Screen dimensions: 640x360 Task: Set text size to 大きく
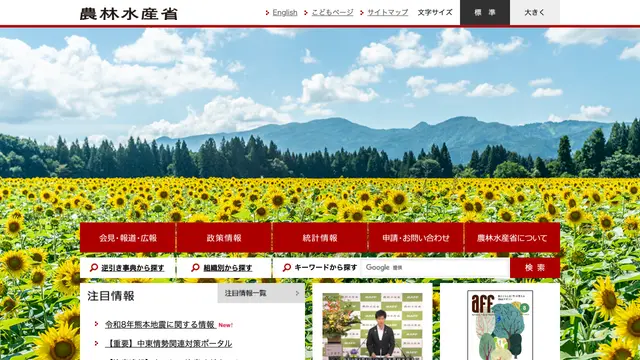(x=535, y=12)
